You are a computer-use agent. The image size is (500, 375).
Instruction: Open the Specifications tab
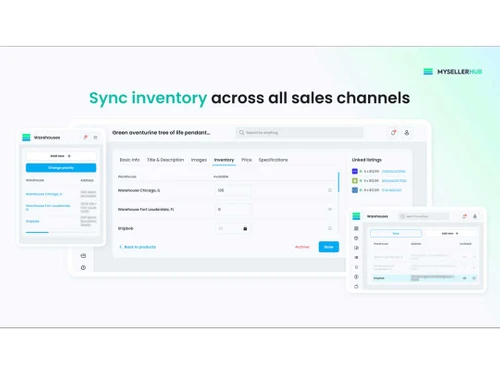pos(273,160)
